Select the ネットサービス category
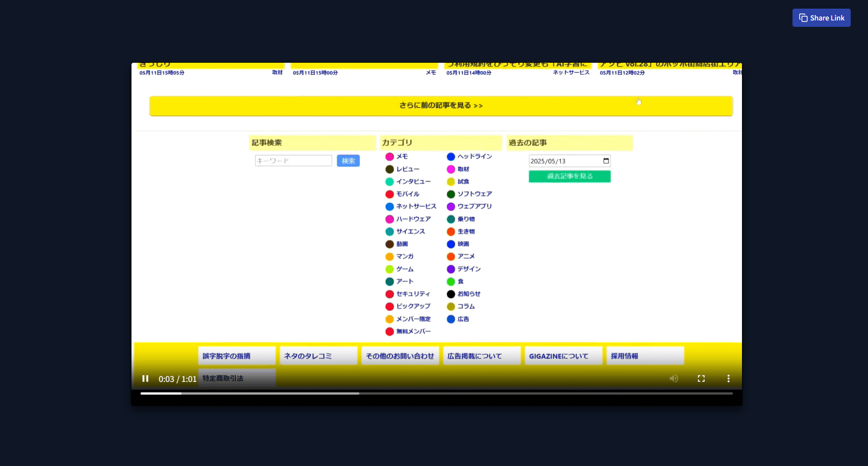This screenshot has height=466, width=868. [411, 206]
